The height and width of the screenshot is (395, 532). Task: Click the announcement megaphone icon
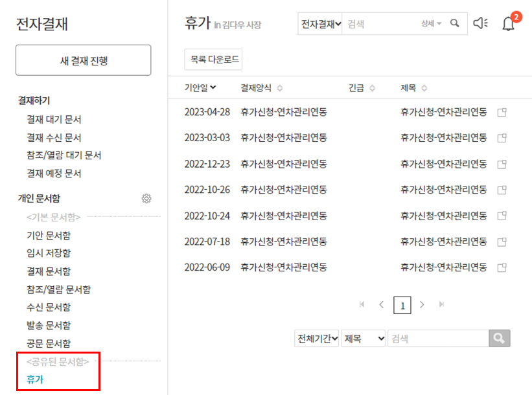(480, 24)
